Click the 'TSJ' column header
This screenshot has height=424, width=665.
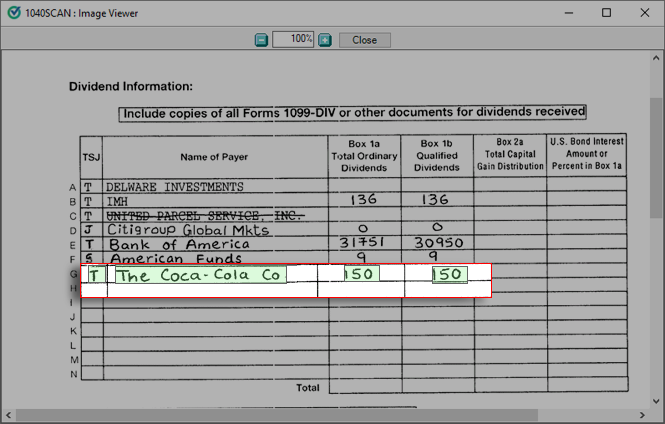tap(91, 157)
